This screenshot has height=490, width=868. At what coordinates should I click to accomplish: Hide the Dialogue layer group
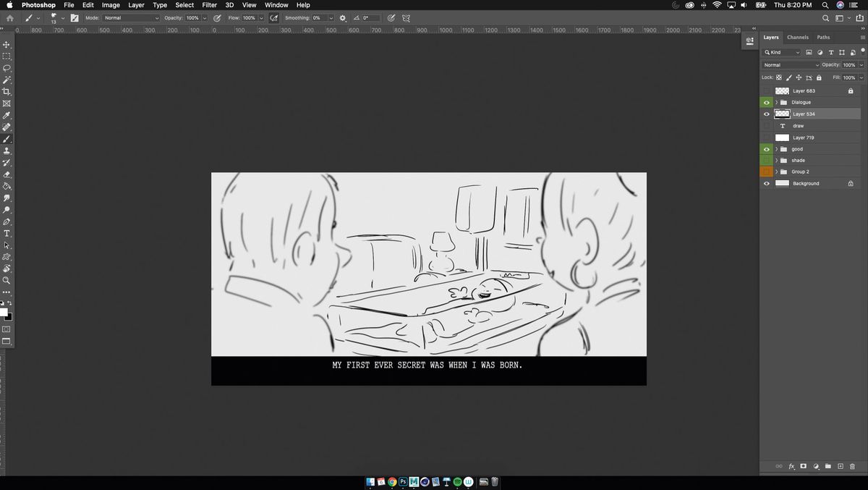coord(767,102)
